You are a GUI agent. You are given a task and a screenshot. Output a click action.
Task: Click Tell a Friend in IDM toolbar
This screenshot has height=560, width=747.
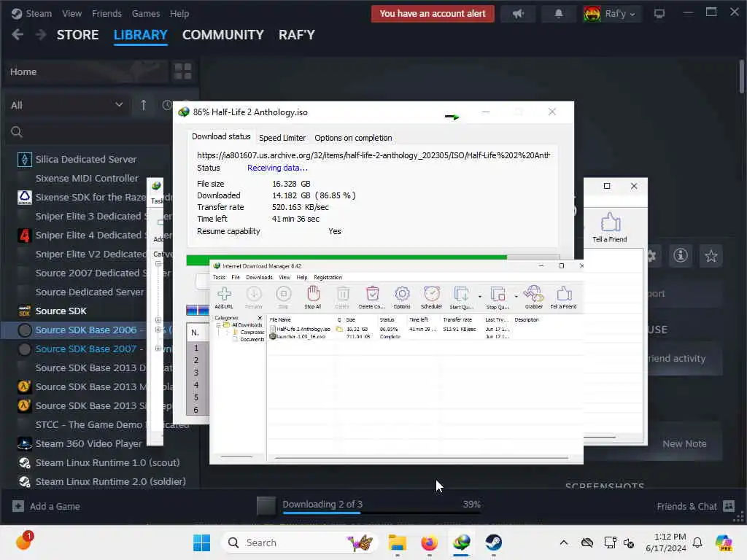[564, 297]
